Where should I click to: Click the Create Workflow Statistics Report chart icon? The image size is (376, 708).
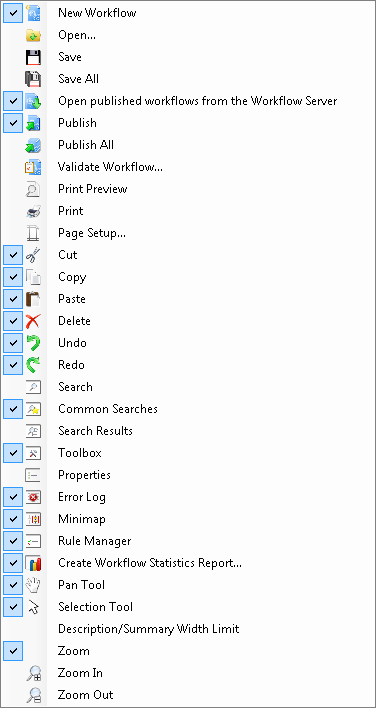(x=33, y=563)
